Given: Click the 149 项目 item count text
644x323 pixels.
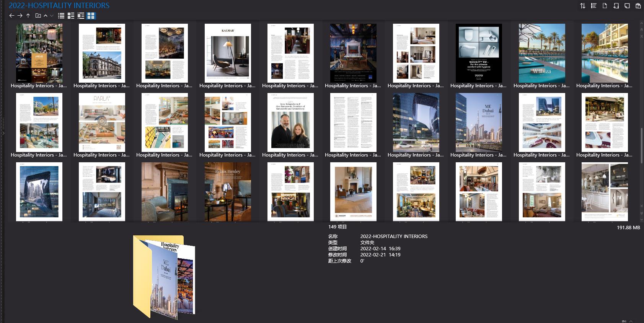Looking at the screenshot, I should (x=337, y=227).
